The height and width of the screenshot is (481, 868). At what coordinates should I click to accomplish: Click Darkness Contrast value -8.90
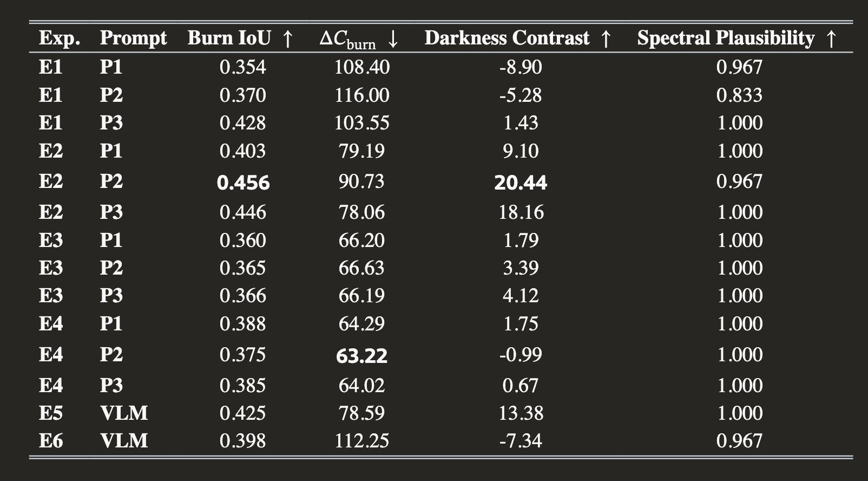(521, 67)
